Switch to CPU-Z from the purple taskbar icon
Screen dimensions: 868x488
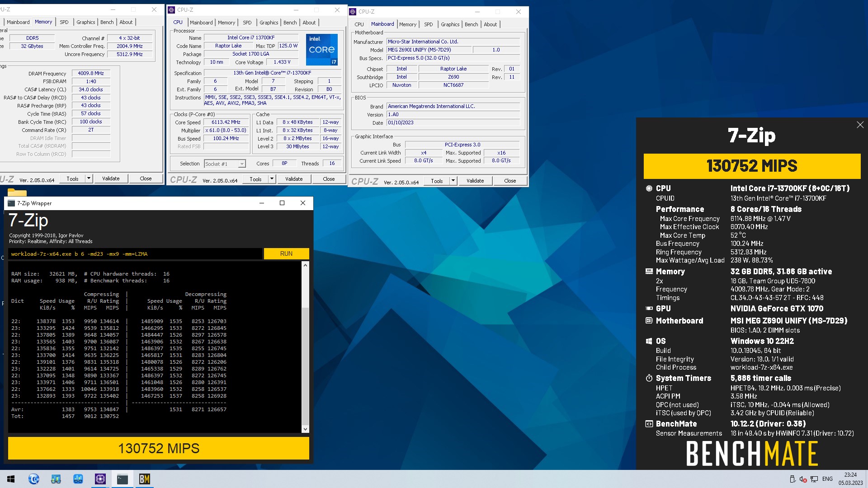coord(100,479)
